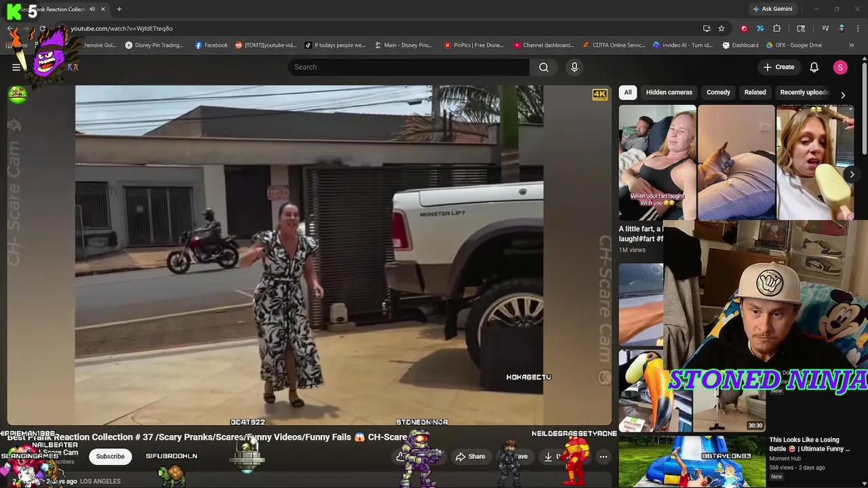
Task: Show next Shorts with the shelf arrow
Action: pyautogui.click(x=852, y=174)
